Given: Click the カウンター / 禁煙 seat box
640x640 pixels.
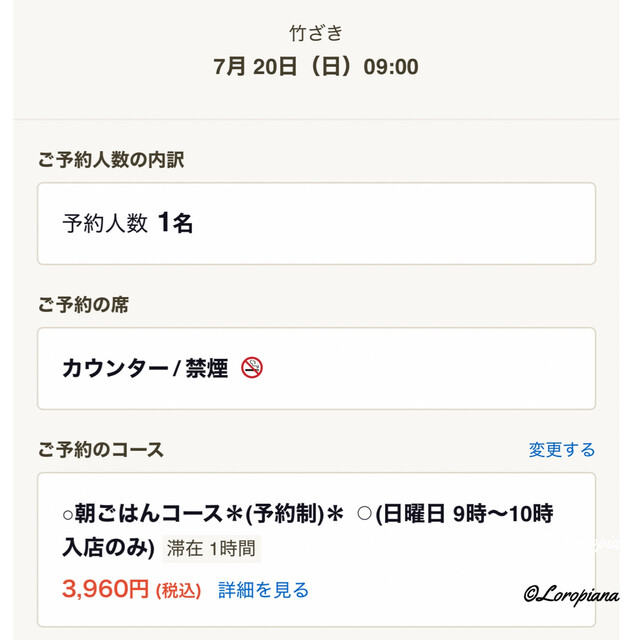Looking at the screenshot, I should (x=316, y=368).
